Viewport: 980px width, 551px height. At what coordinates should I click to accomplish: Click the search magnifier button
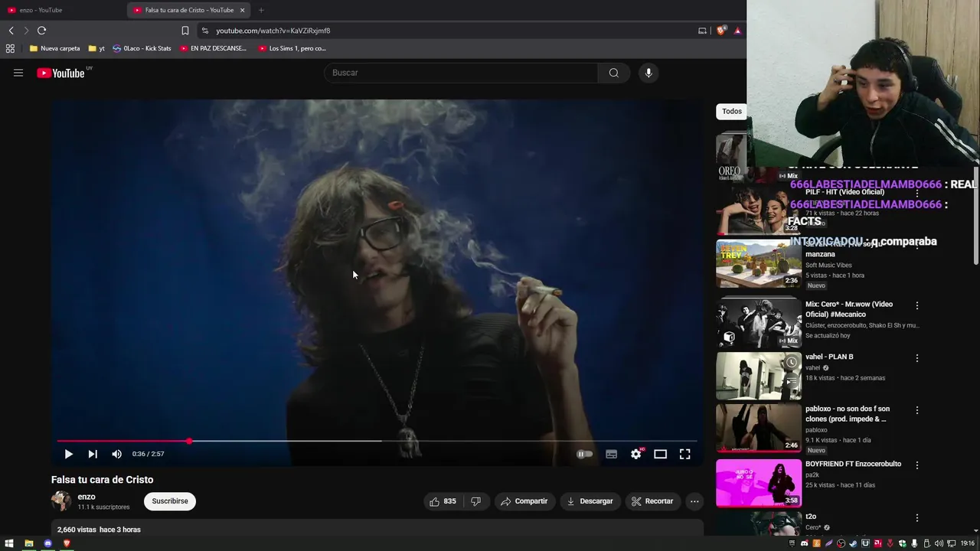tap(613, 73)
